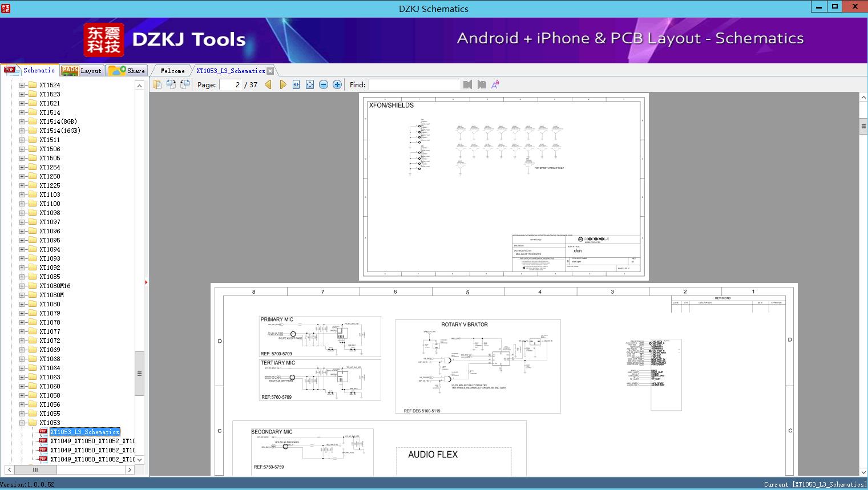Click the XT1053_L3_Schematics PDF file icon

pyautogui.click(x=43, y=432)
